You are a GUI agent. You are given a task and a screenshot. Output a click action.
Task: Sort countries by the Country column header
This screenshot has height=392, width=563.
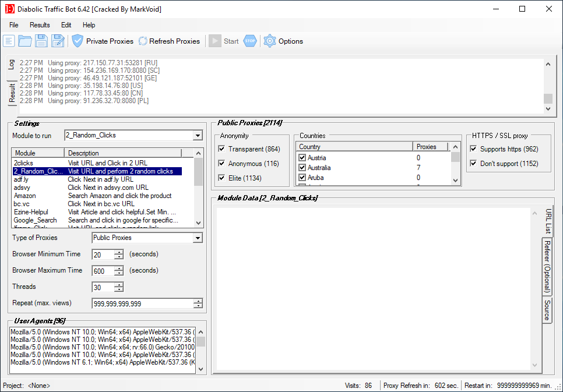(x=354, y=146)
